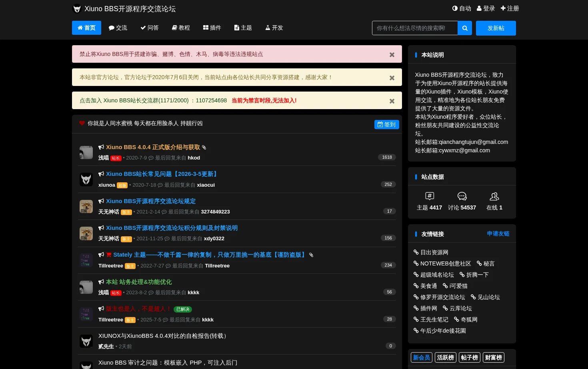Open last replier 3274849223 profile
588x369 pixels.
click(x=215, y=211)
